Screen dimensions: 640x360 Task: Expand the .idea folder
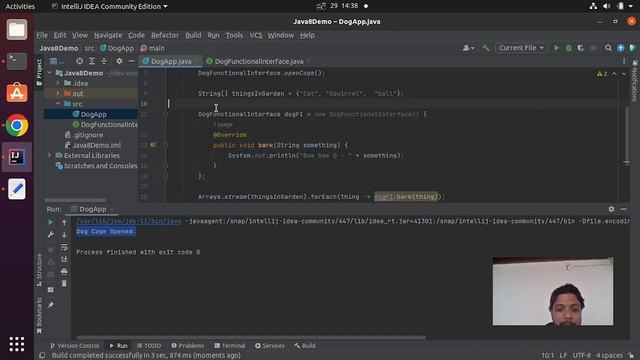58,83
